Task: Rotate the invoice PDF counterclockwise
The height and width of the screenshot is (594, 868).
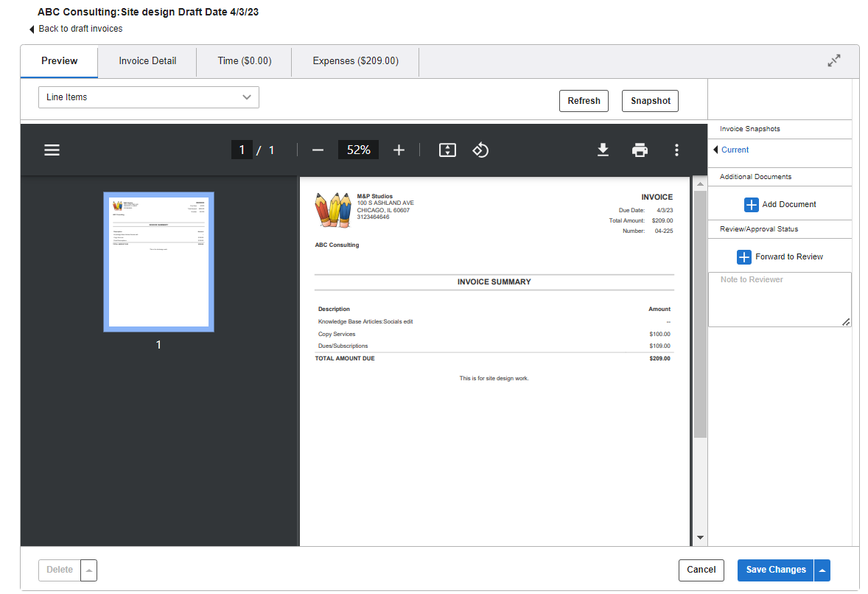Action: pyautogui.click(x=480, y=150)
